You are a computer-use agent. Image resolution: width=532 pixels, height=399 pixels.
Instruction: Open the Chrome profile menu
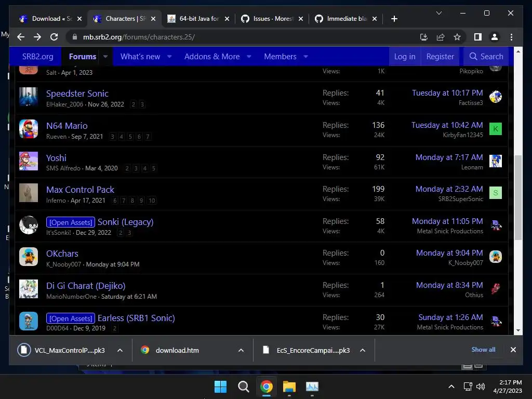pyautogui.click(x=495, y=37)
